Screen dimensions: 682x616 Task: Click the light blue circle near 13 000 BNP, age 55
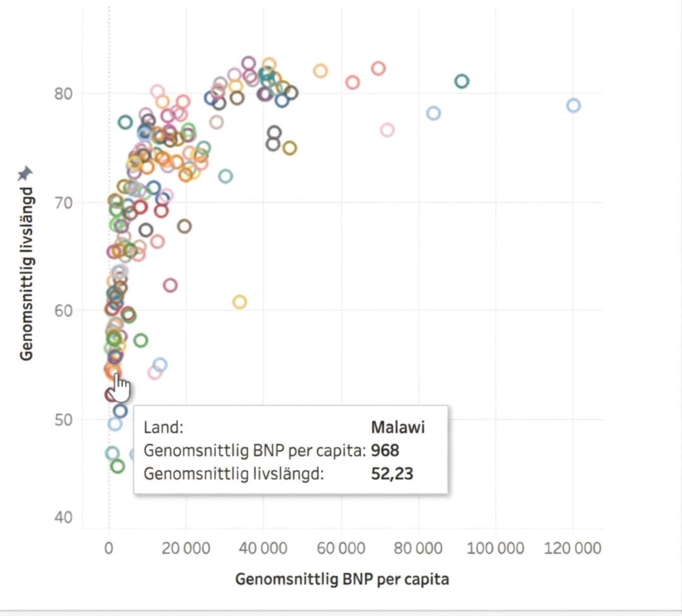(x=160, y=365)
